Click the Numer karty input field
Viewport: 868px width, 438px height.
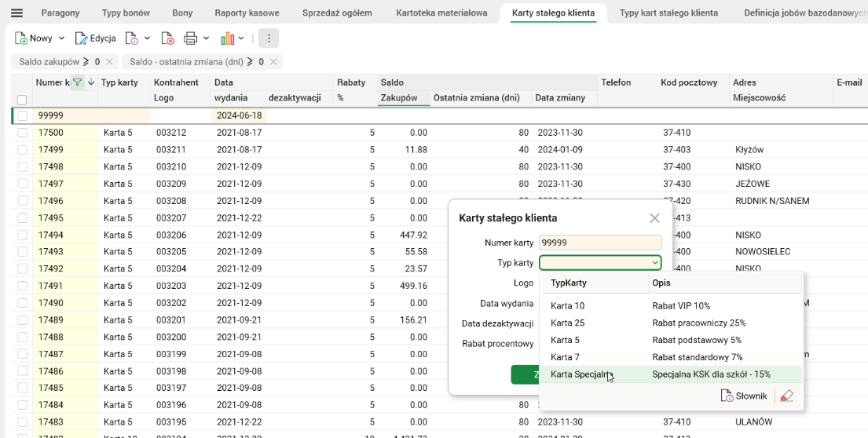click(600, 243)
